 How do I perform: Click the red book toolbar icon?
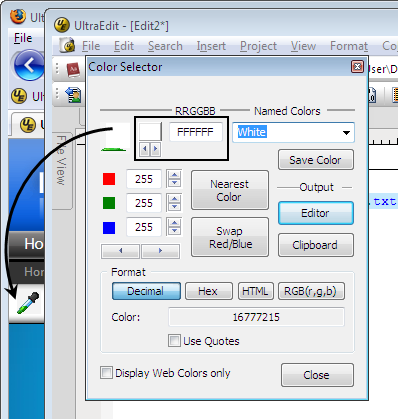[x=74, y=69]
